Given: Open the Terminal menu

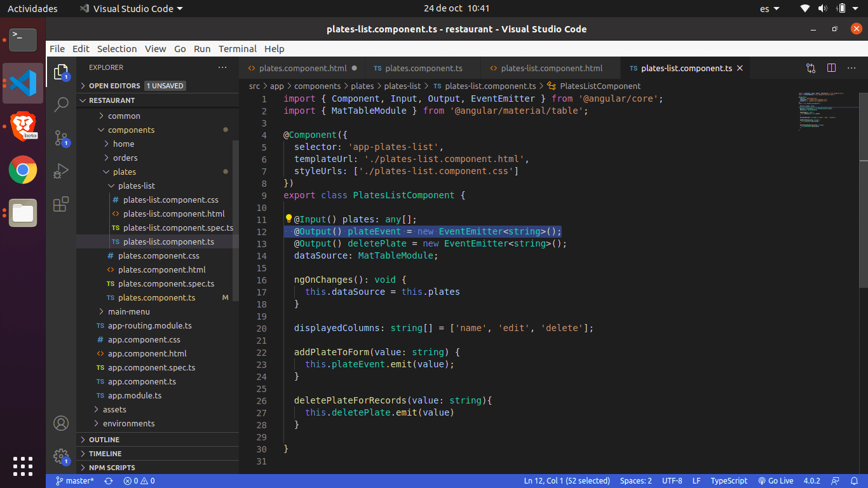Looking at the screenshot, I should [237, 49].
